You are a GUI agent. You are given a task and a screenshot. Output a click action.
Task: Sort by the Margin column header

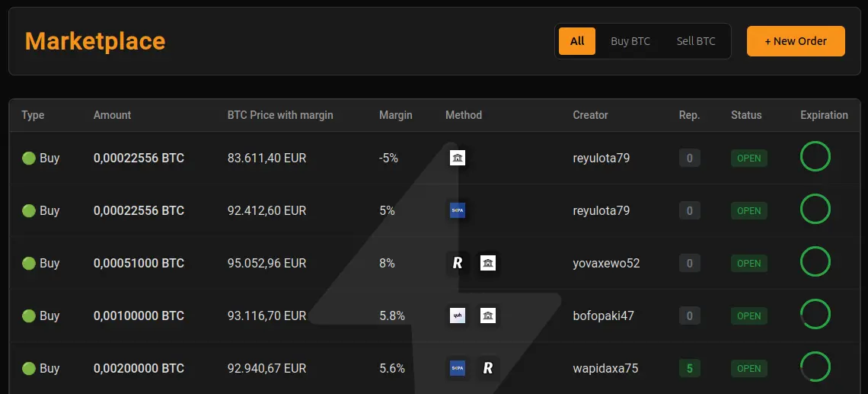tap(395, 115)
